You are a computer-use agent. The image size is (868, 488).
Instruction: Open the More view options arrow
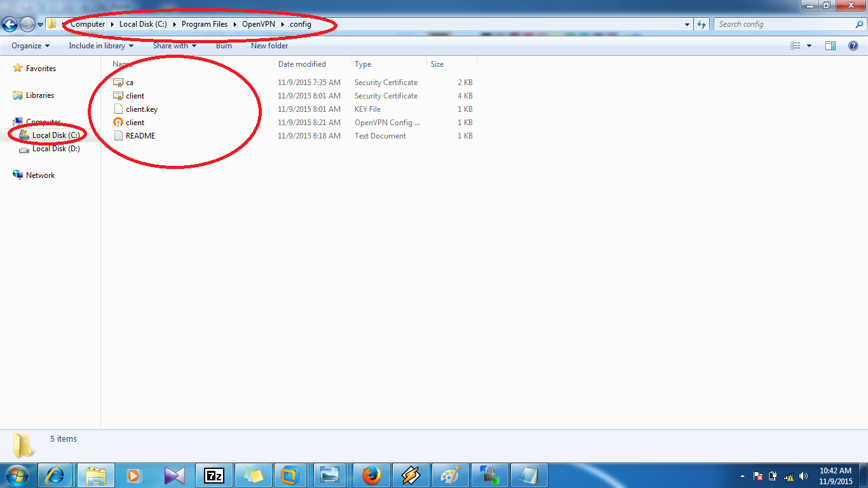[809, 46]
